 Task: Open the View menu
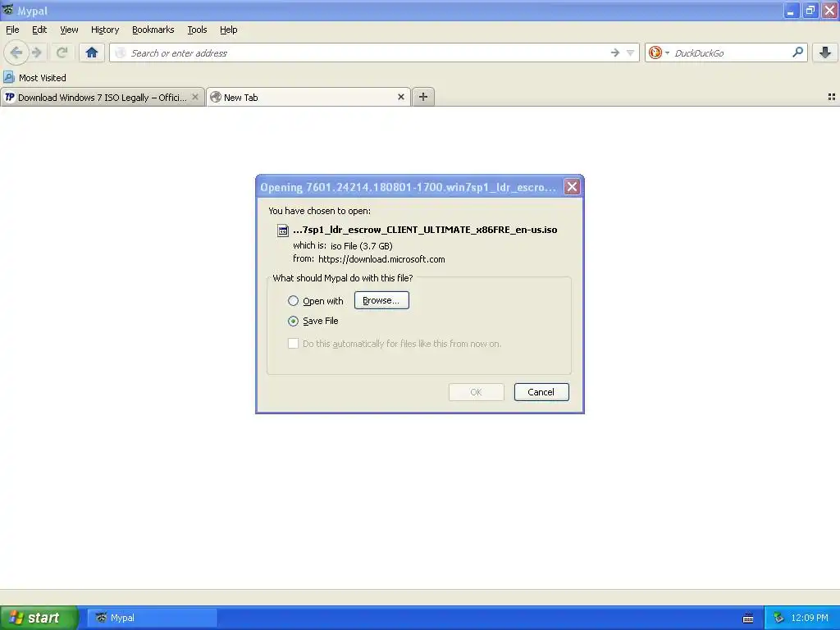pyautogui.click(x=69, y=30)
